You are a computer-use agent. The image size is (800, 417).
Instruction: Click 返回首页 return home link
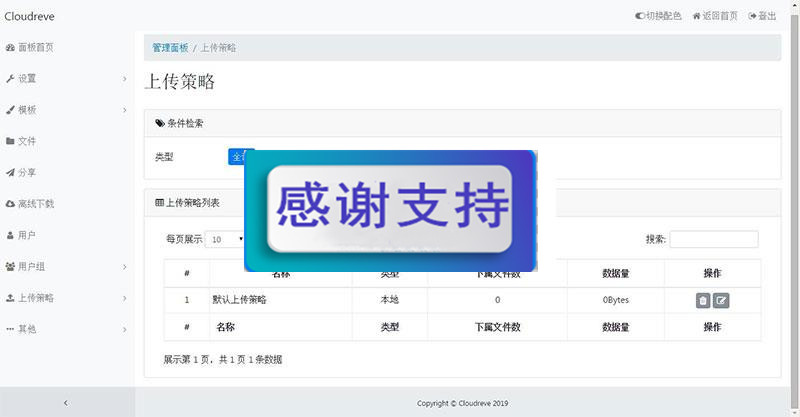coord(715,16)
